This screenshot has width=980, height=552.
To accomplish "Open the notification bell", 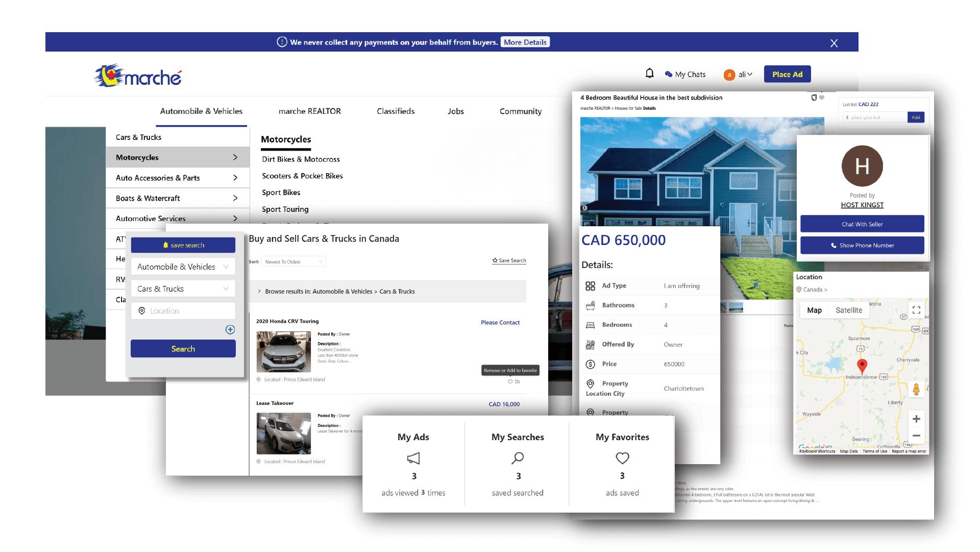I will [649, 74].
